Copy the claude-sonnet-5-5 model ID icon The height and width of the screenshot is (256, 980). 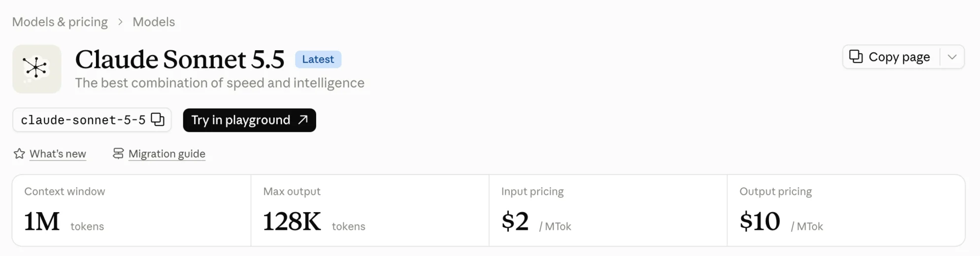(x=158, y=120)
